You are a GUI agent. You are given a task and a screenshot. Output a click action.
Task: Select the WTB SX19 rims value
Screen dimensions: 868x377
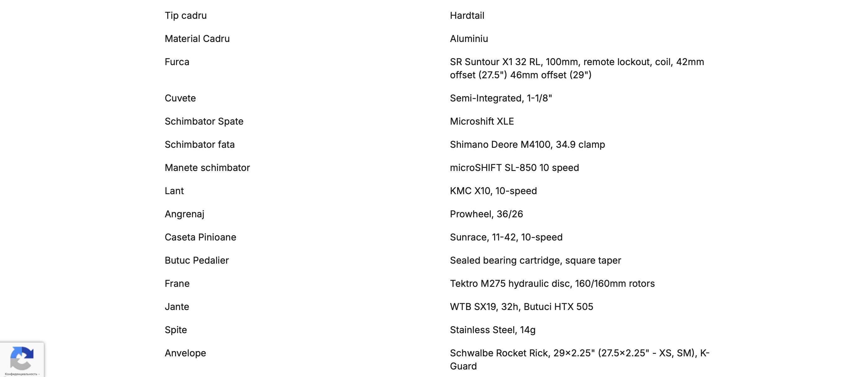521,307
